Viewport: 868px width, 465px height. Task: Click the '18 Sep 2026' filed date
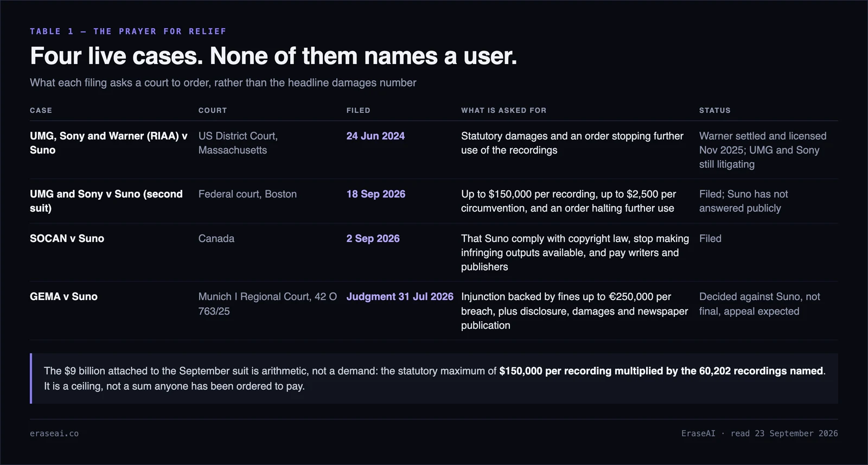[x=376, y=194]
